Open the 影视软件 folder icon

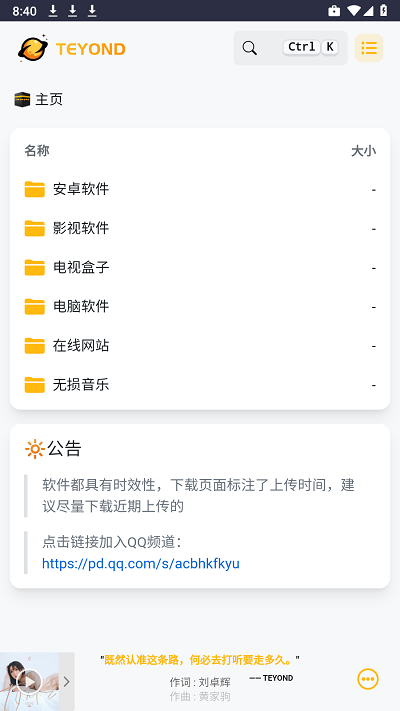click(x=34, y=228)
